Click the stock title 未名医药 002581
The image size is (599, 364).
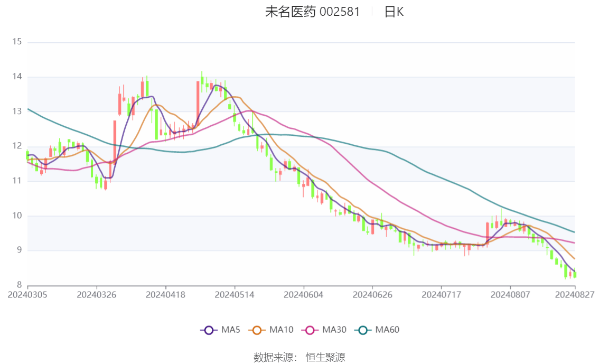pos(313,12)
